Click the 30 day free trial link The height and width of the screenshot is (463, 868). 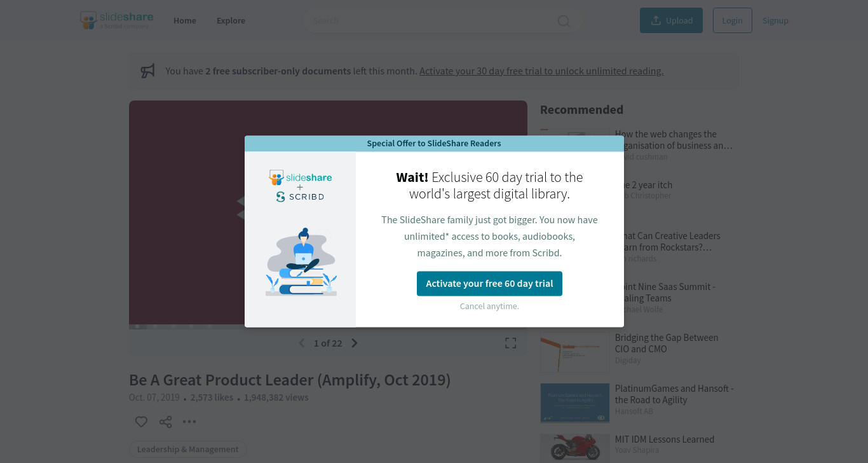pyautogui.click(x=541, y=71)
